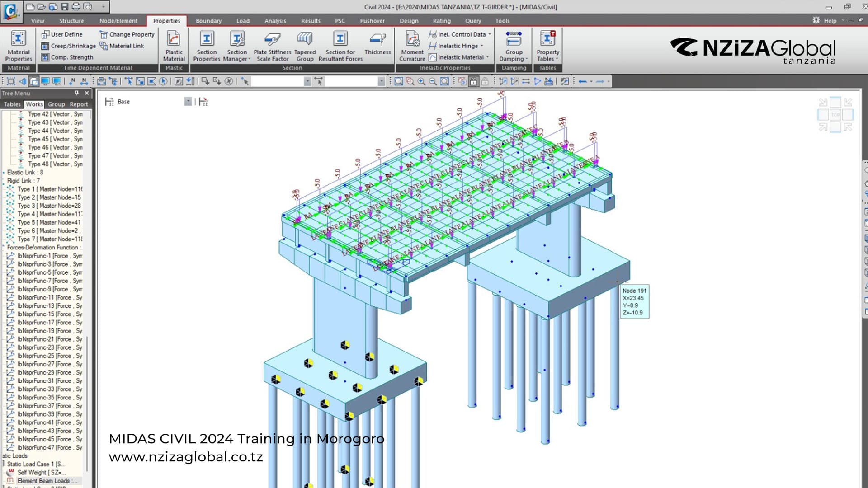Open Section Properties dialog
This screenshot has width=868, height=488.
pos(207,45)
